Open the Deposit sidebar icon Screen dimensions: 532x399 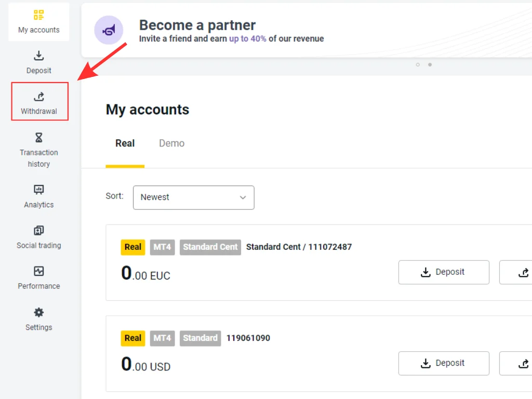click(x=39, y=56)
